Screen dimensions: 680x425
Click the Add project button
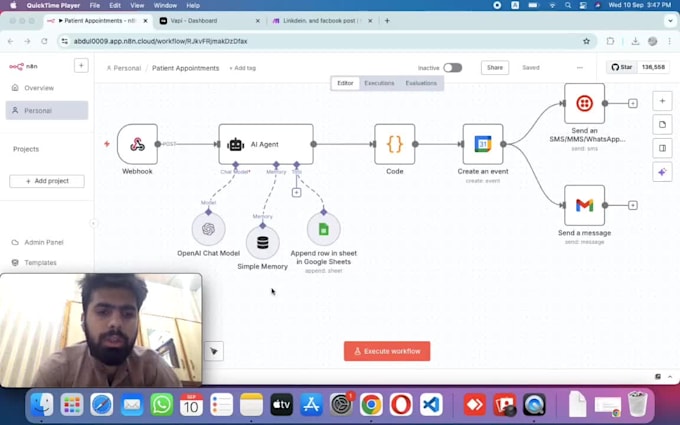(47, 181)
